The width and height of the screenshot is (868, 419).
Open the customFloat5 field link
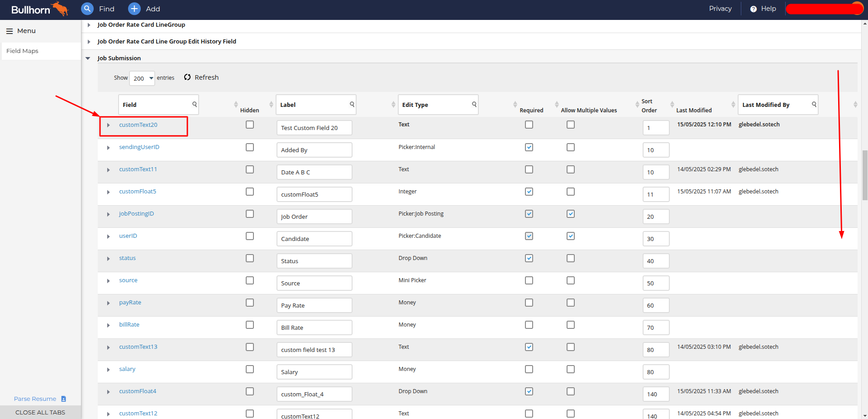(138, 191)
